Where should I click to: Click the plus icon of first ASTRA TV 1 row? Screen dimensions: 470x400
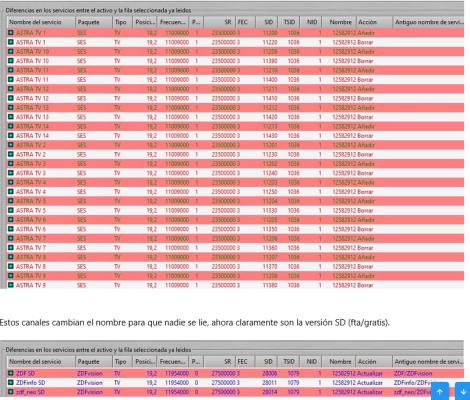coord(11,33)
